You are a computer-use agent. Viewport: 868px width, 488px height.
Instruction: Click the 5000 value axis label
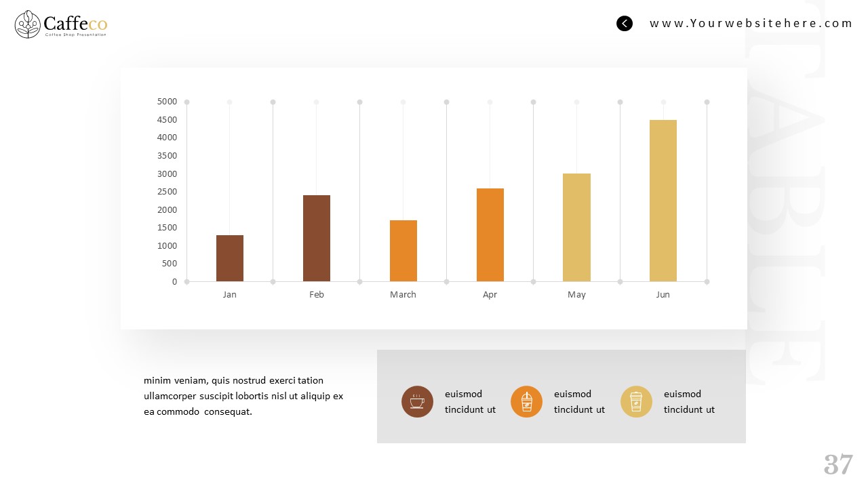point(167,102)
